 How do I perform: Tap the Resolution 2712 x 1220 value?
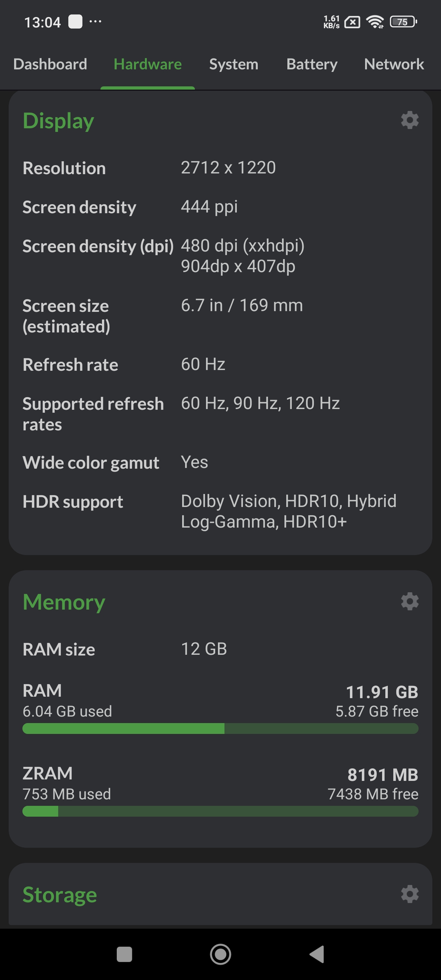pyautogui.click(x=228, y=168)
